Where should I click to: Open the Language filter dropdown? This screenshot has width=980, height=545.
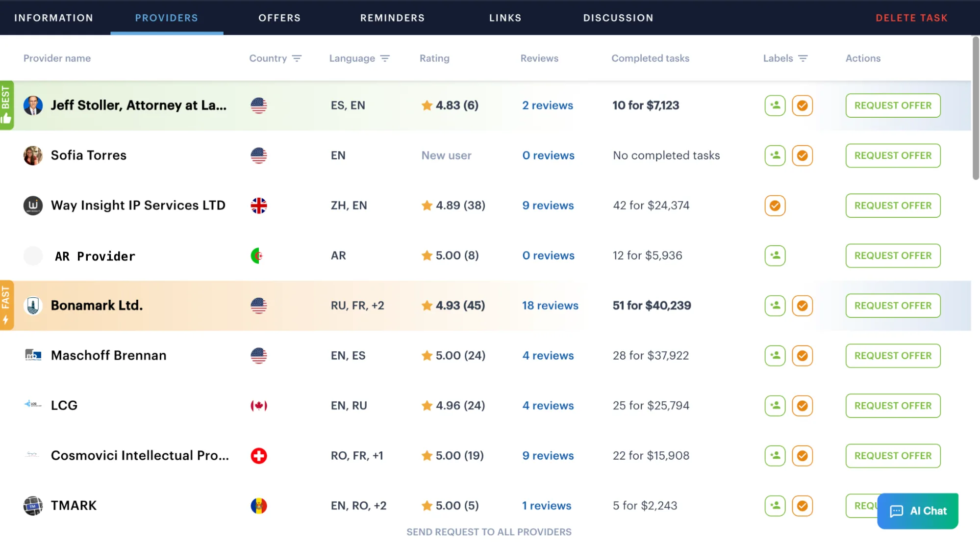(x=385, y=58)
